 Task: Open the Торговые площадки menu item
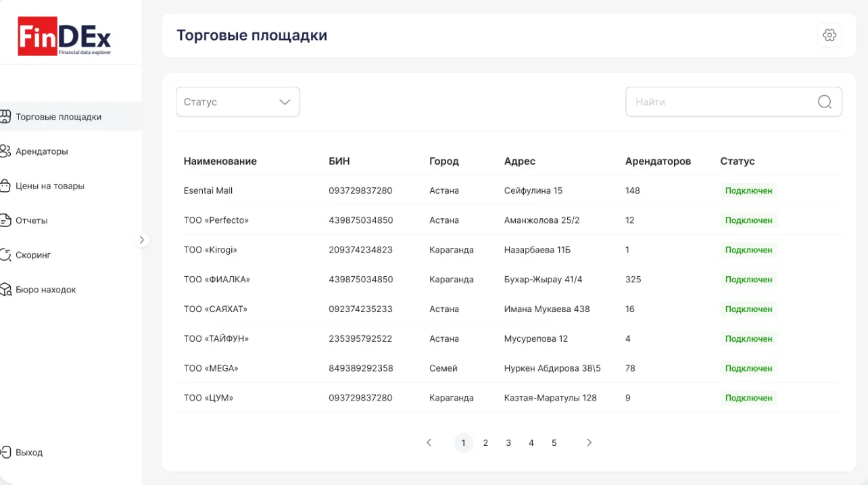coord(59,117)
